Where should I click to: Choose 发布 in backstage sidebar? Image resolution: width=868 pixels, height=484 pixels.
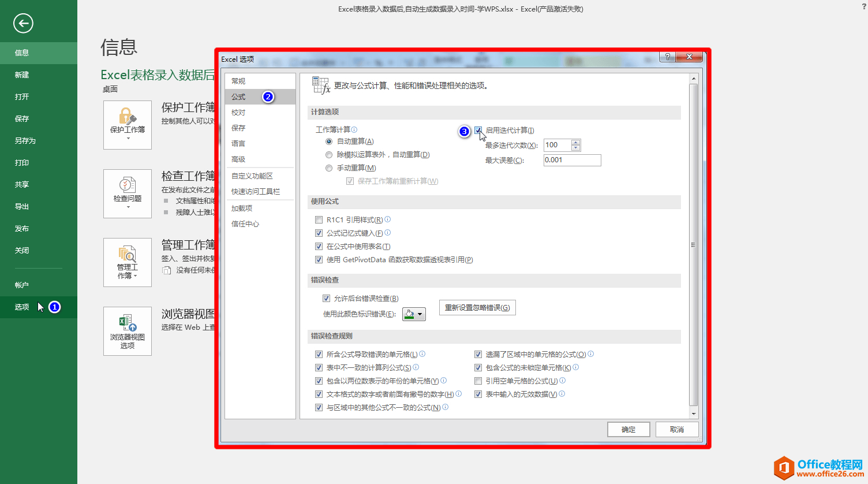click(39, 228)
